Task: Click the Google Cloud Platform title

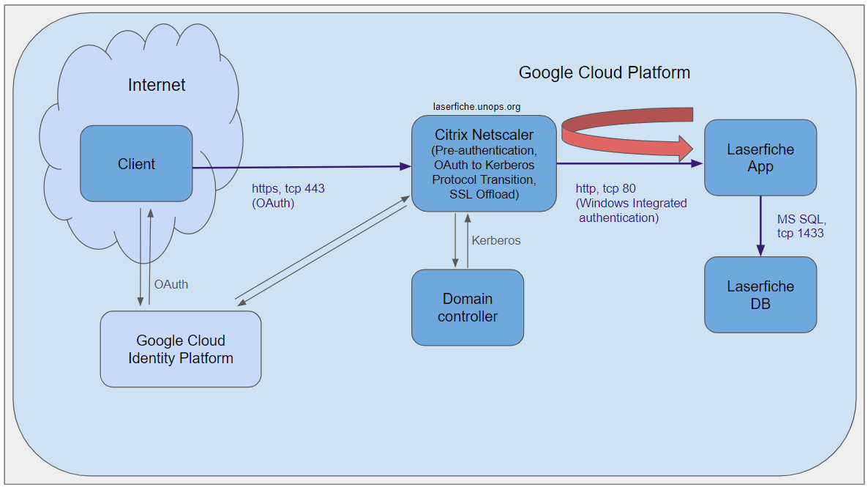Action: [605, 73]
